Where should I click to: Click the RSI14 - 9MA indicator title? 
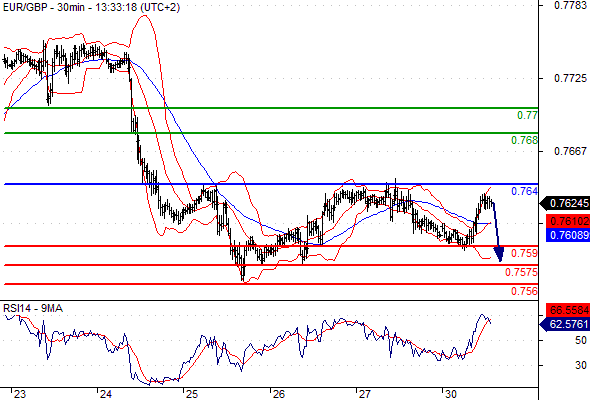pos(33,309)
